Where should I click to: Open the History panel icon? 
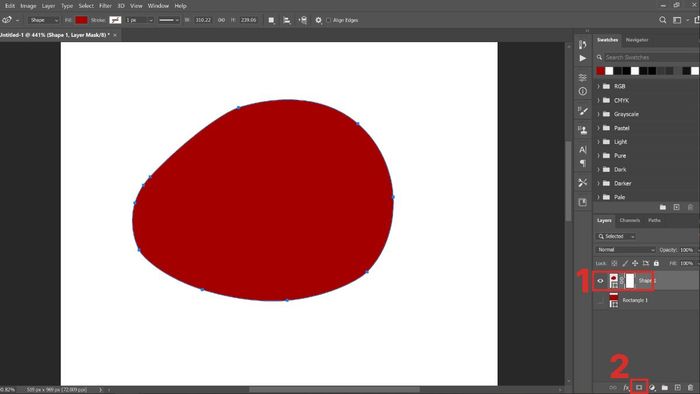coord(583,44)
